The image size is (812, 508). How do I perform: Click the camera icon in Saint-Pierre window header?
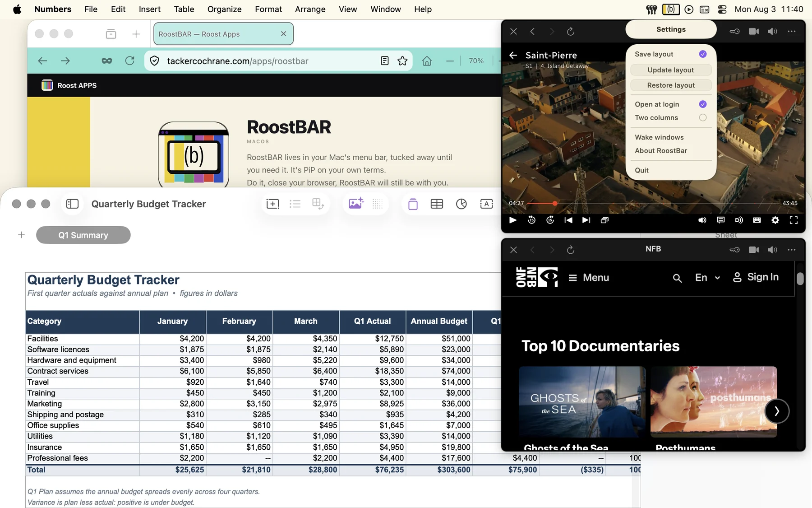click(x=754, y=31)
